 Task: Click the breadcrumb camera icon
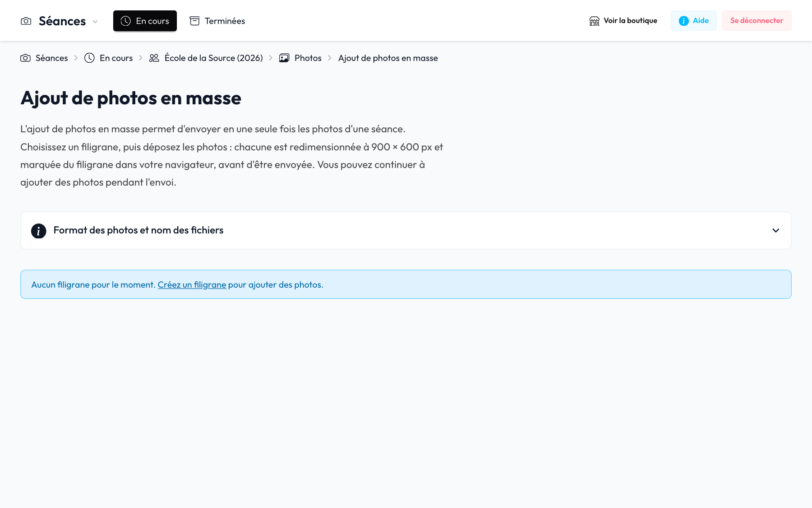[x=25, y=58]
